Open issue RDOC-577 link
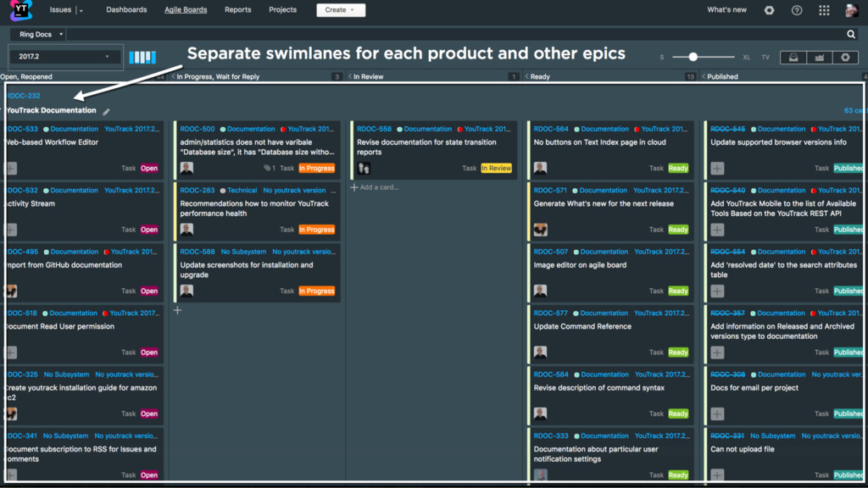Screen dimensions: 868x488 coord(551,313)
